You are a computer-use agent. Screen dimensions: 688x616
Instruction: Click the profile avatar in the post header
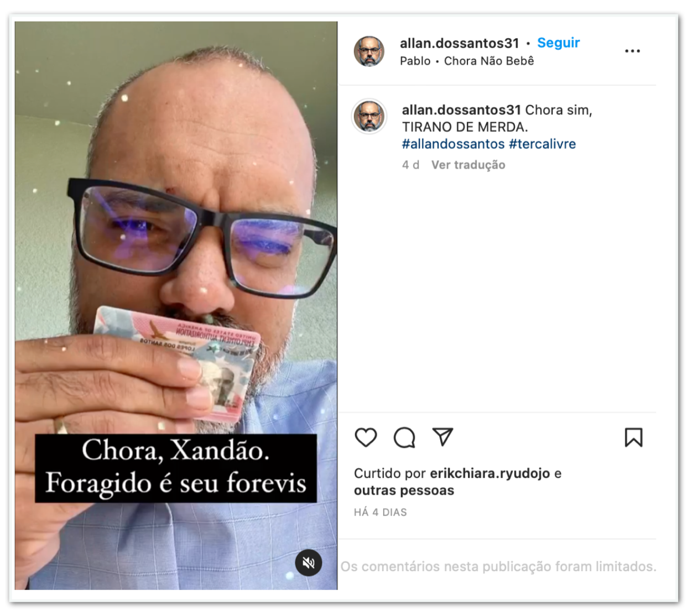pyautogui.click(x=369, y=51)
